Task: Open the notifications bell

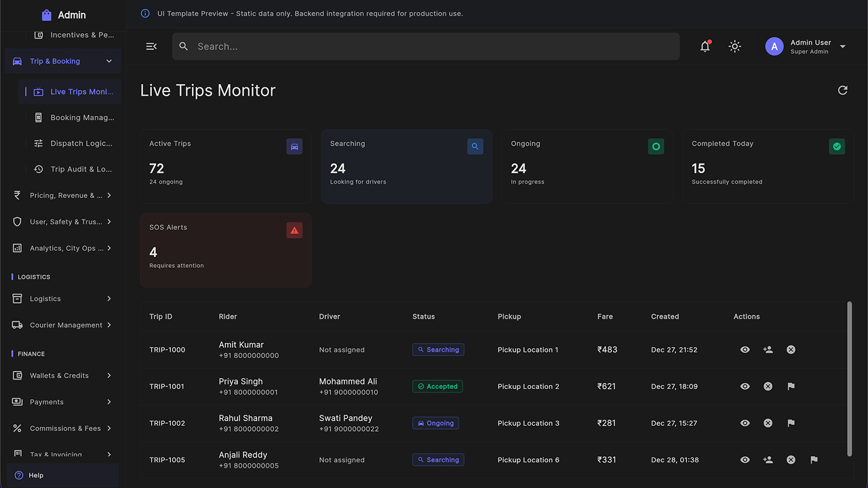Action: 705,46
